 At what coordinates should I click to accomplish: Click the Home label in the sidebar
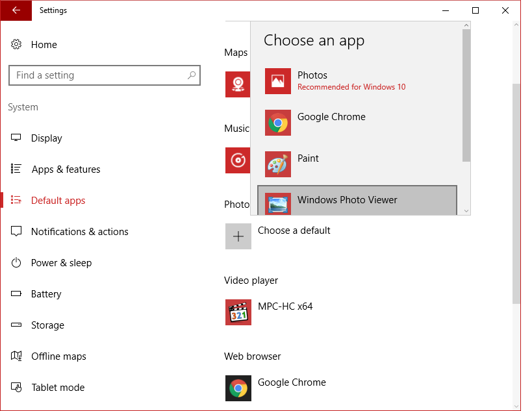pyautogui.click(x=44, y=44)
